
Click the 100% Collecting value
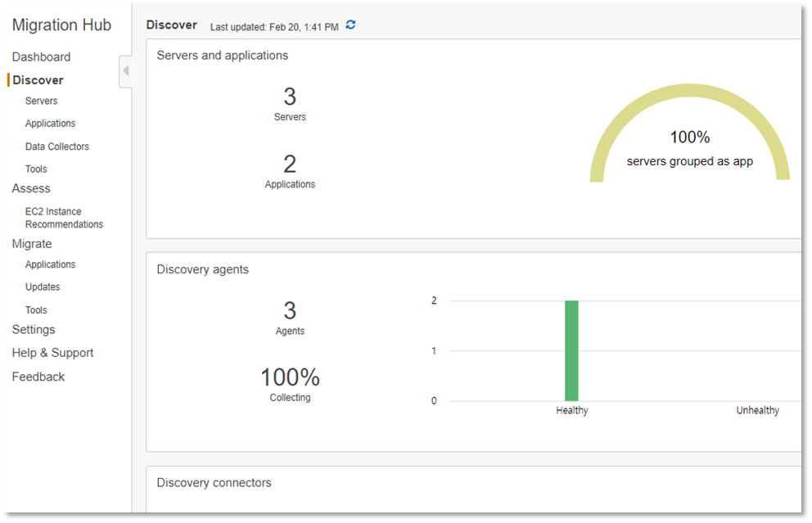[290, 384]
